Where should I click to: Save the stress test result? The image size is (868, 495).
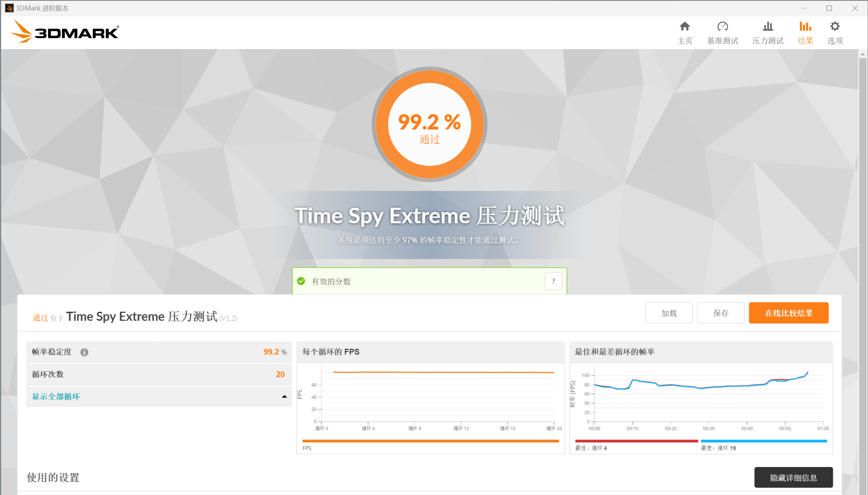pos(720,312)
